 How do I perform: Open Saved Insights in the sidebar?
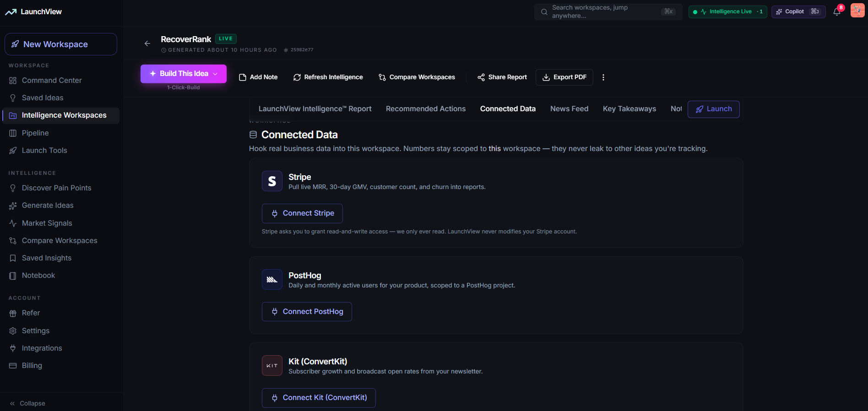click(61, 258)
